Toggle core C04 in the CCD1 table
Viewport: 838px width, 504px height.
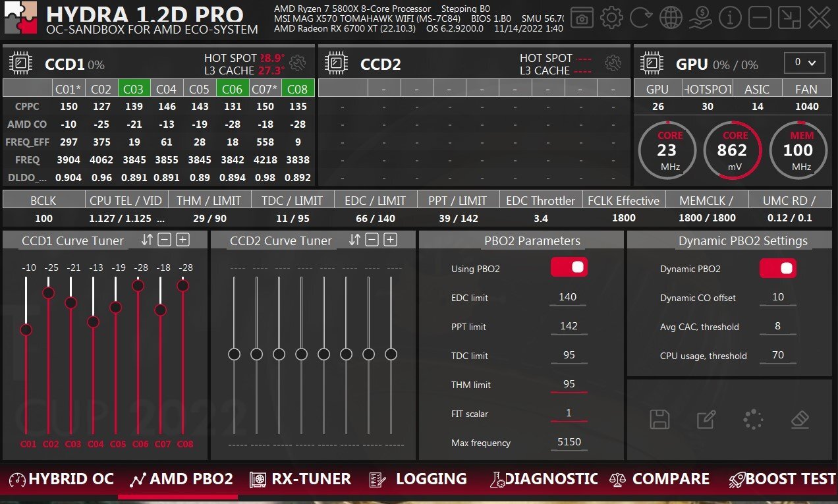[x=167, y=88]
